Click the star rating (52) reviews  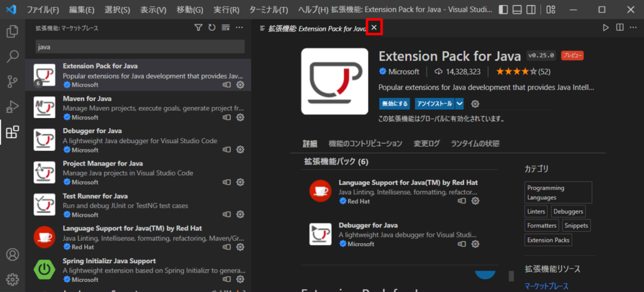(523, 72)
